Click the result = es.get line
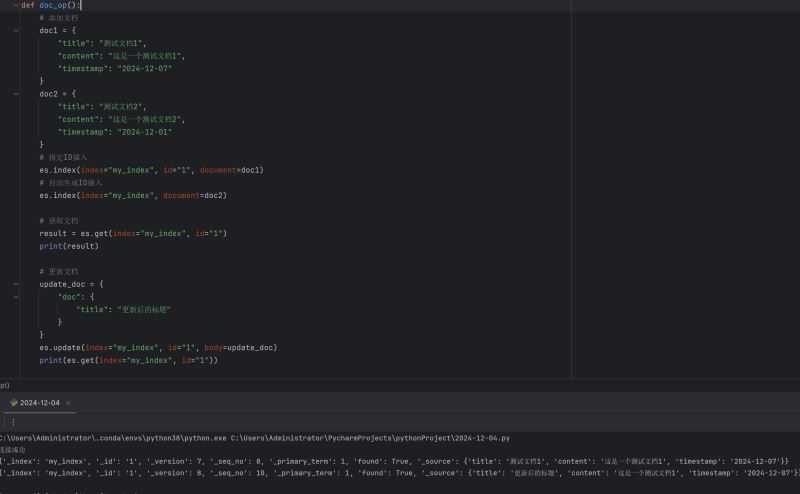800x494 pixels. click(132, 233)
